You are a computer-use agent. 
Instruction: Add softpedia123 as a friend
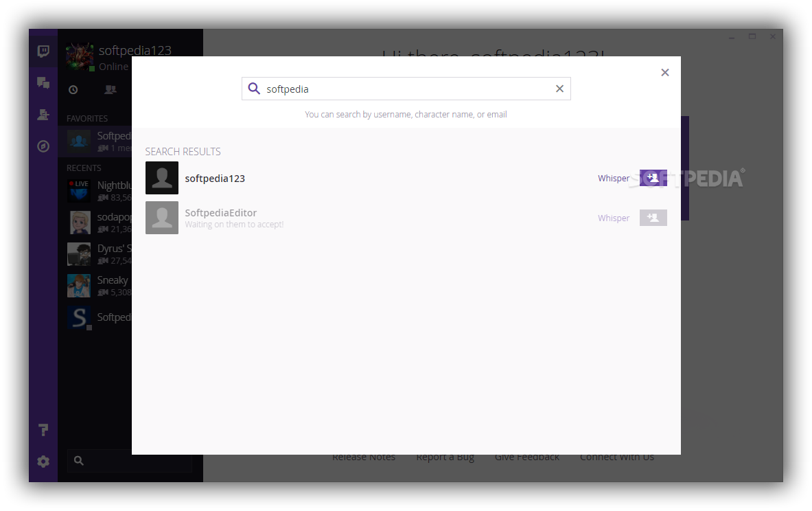pyautogui.click(x=653, y=178)
